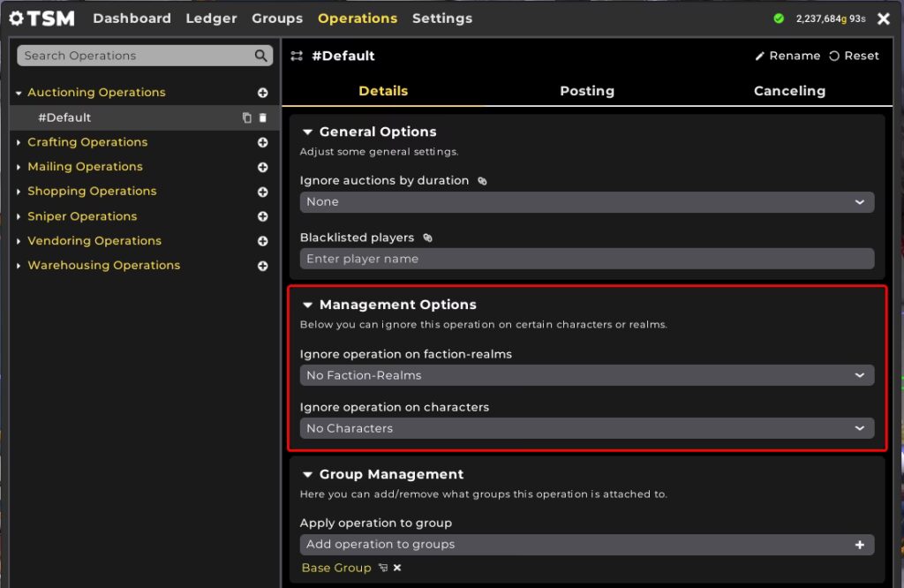Expand Mailing Operations in the sidebar
The image size is (904, 588).
click(19, 167)
